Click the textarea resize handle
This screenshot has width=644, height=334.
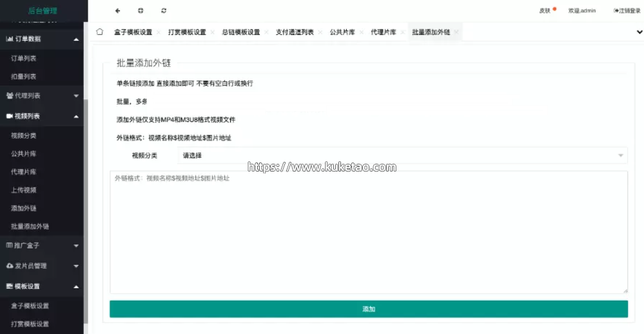[625, 290]
